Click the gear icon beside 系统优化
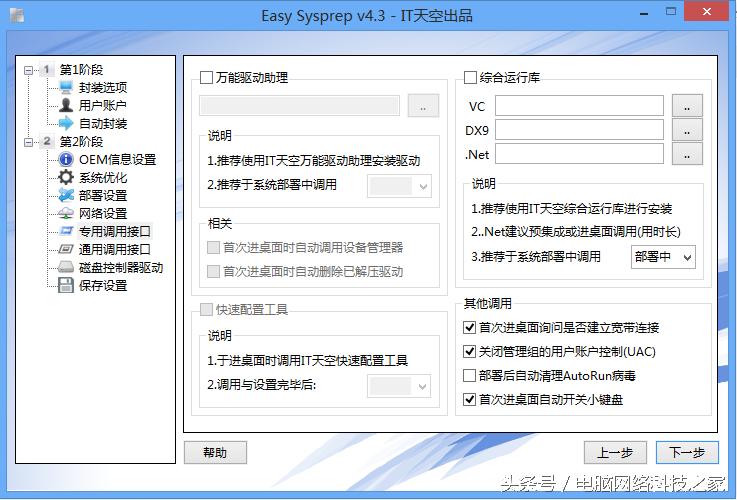The image size is (737, 500). (x=66, y=177)
